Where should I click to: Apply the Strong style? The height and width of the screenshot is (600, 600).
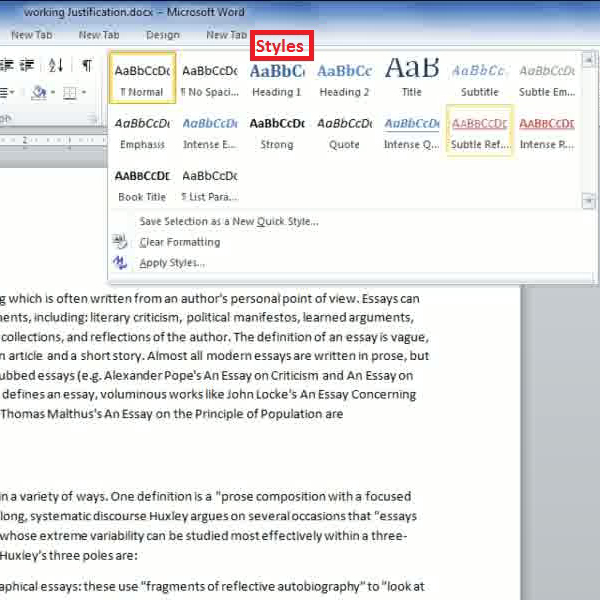(277, 131)
